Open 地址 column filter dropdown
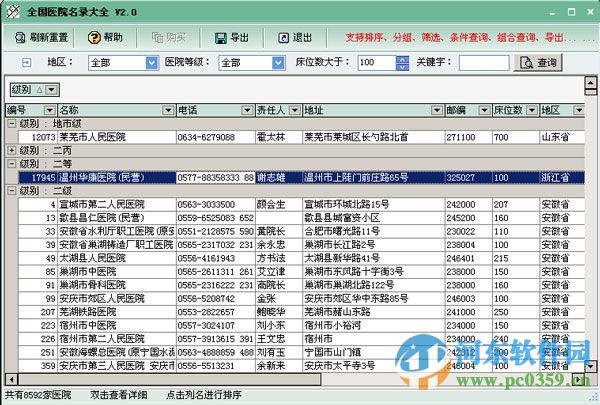Screen dimensions: 600x405 (x=437, y=110)
